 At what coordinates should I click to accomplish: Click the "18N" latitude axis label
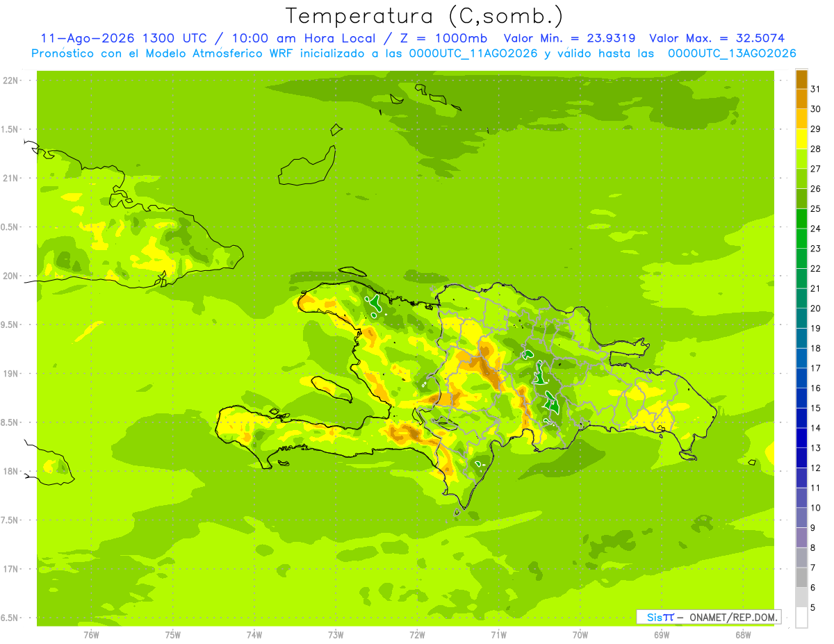[x=11, y=471]
